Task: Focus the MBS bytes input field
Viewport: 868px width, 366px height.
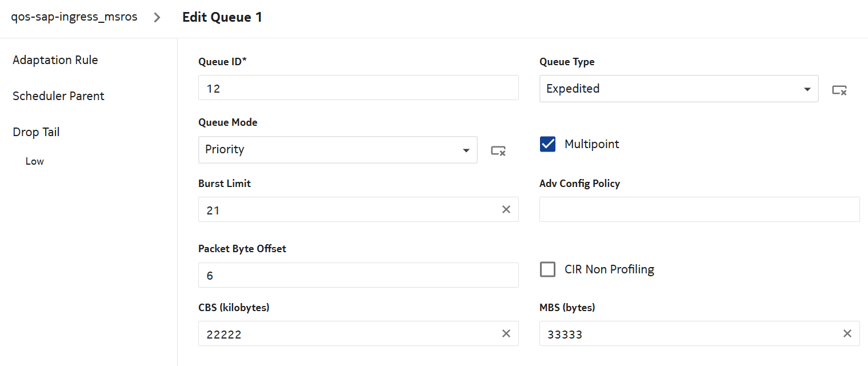Action: (689, 334)
